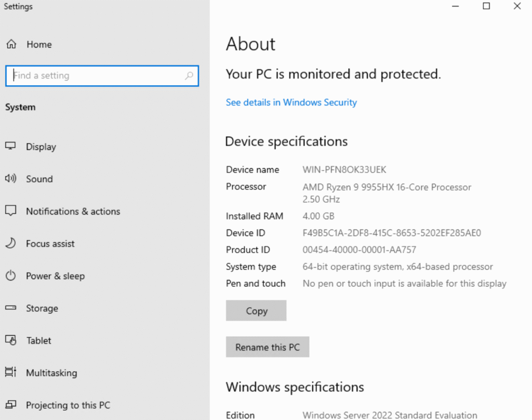Image resolution: width=532 pixels, height=420 pixels.
Task: Click the search magnifier icon
Action: [189, 76]
